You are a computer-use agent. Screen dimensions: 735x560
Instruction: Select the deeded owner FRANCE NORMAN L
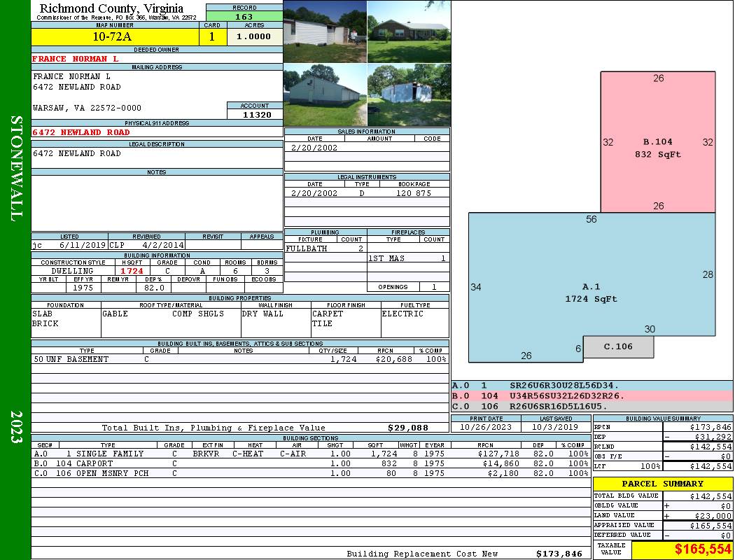pyautogui.click(x=75, y=59)
